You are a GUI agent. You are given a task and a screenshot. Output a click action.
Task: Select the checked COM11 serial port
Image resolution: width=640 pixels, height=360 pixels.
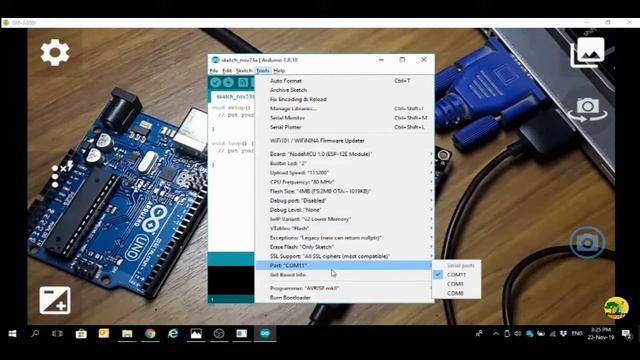(456, 275)
